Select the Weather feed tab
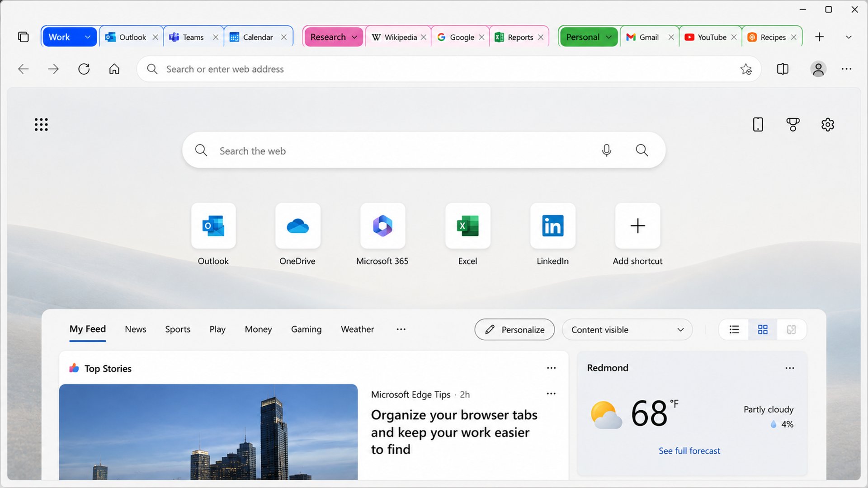 pos(358,329)
